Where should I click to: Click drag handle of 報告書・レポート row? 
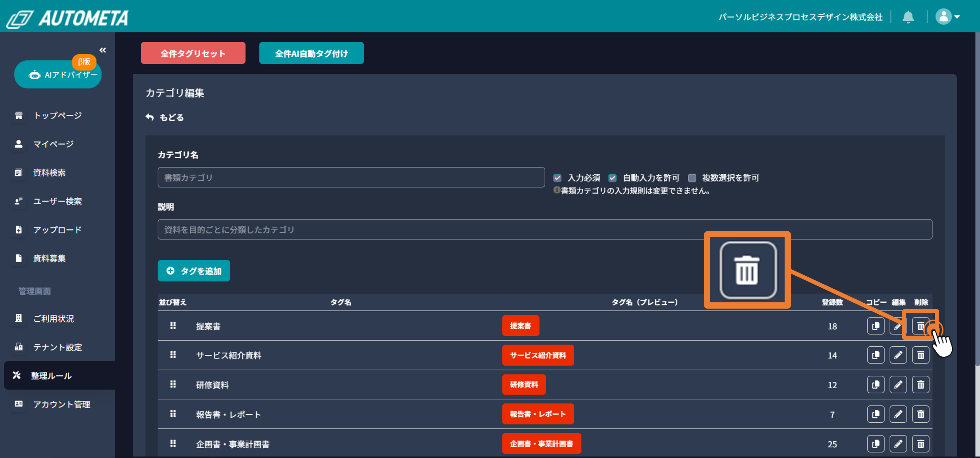[173, 414]
